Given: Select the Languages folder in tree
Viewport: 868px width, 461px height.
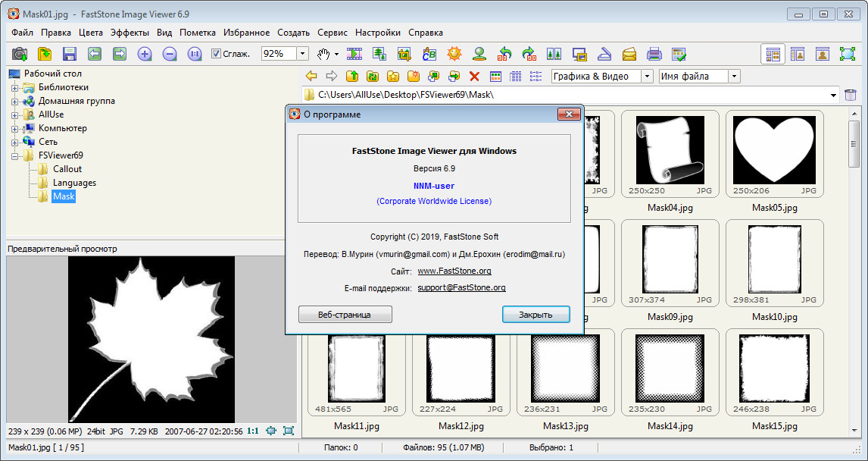Looking at the screenshot, I should (x=75, y=183).
